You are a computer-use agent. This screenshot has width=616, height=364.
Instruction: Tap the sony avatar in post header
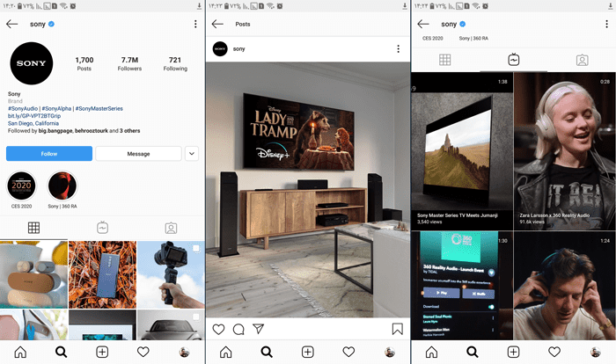(x=220, y=48)
